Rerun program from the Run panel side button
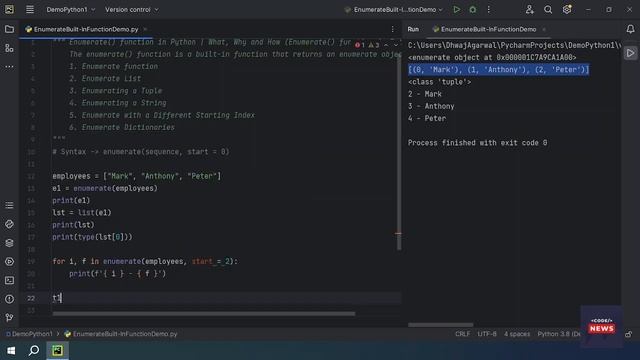The height and width of the screenshot is (360, 640). 630,53
